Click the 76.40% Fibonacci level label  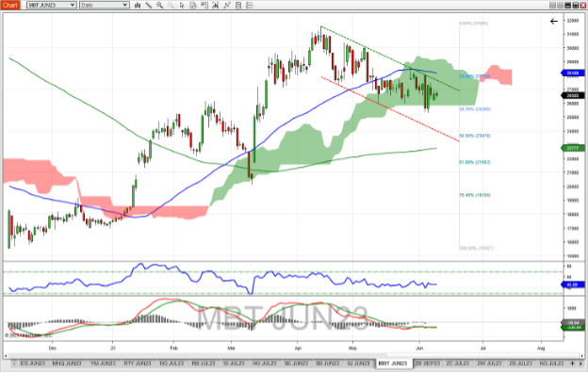point(475,195)
